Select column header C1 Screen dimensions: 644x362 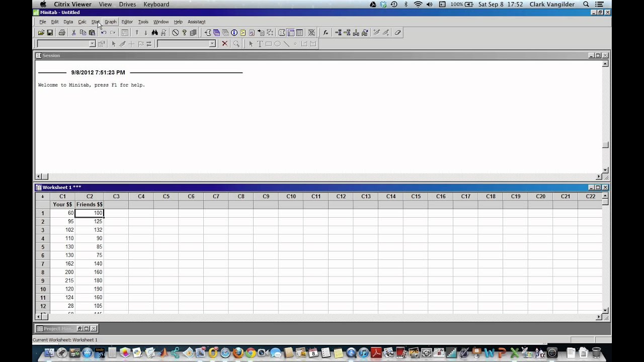pos(62,197)
